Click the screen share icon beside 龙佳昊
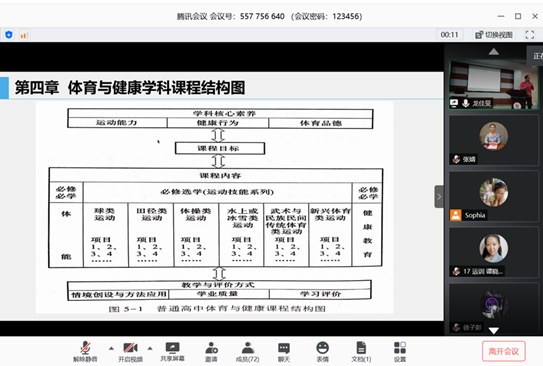 454,103
